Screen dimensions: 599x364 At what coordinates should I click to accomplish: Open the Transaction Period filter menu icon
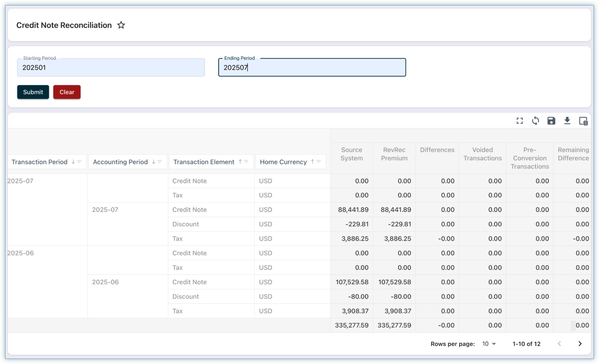point(79,162)
